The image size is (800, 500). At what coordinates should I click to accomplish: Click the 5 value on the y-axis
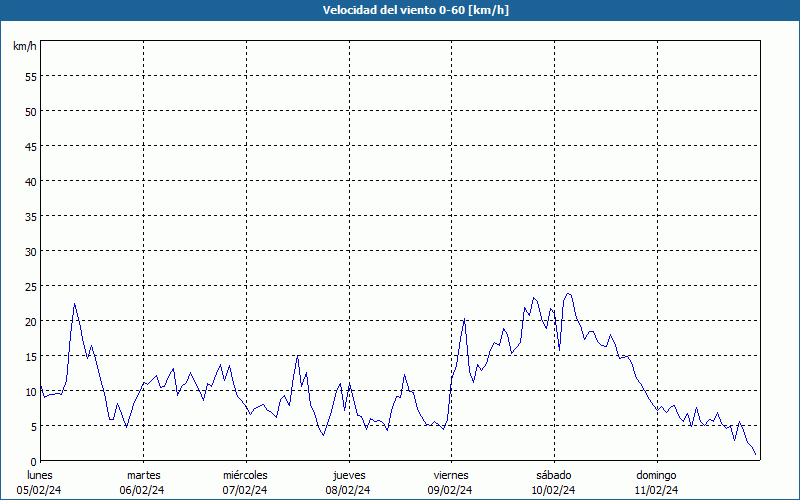tap(34, 427)
